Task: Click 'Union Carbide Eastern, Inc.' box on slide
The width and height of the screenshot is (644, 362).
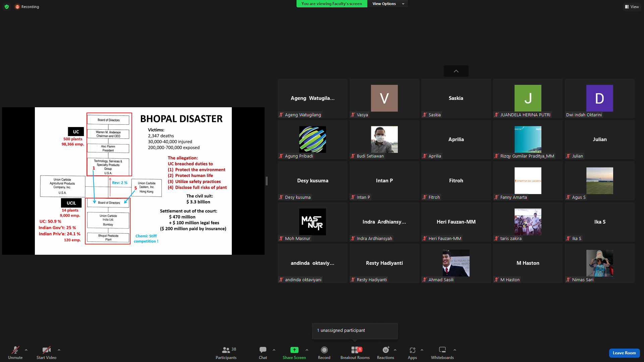Action: [147, 187]
